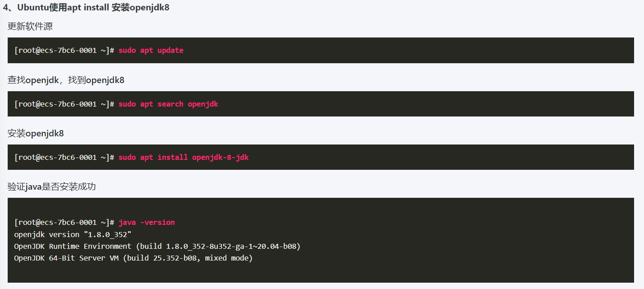
Task: Click the '更新软件源' paragraph text
Action: [30, 27]
